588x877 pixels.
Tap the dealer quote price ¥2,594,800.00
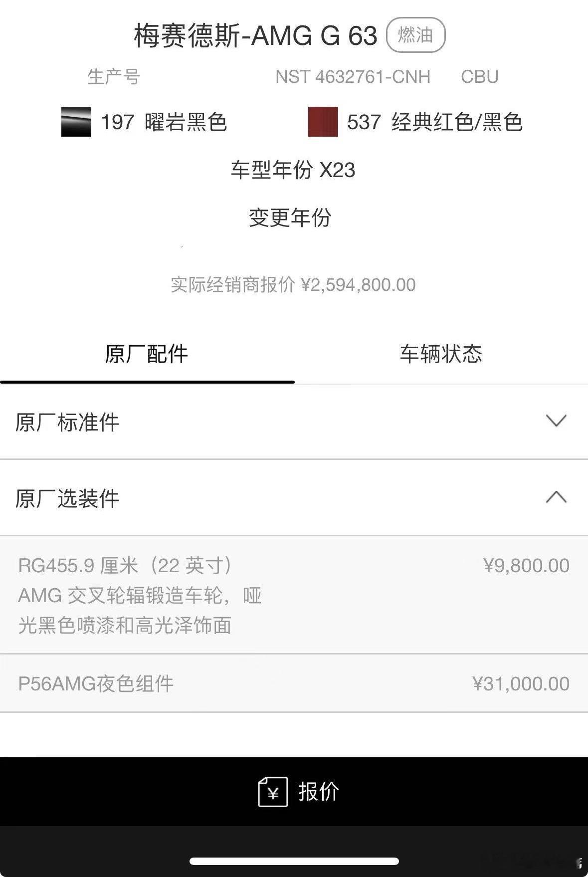click(358, 285)
